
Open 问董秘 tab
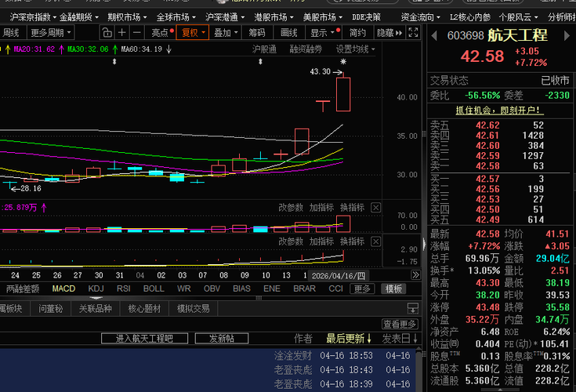click(x=50, y=309)
